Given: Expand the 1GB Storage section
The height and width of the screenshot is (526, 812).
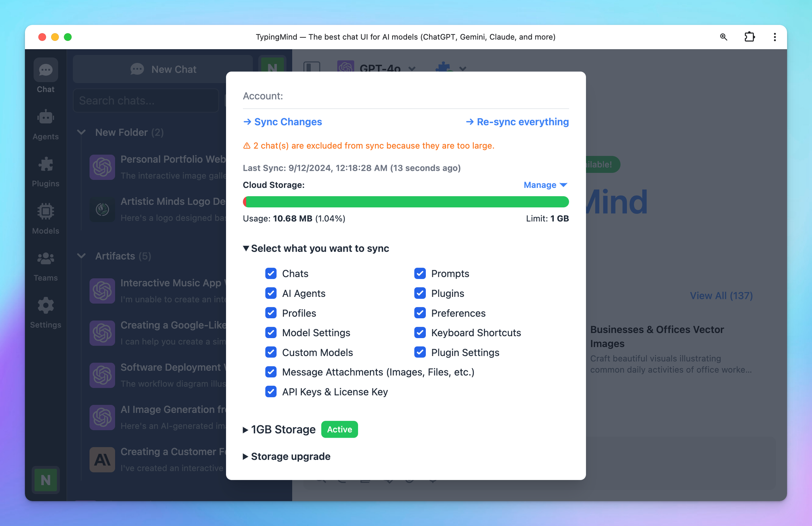Looking at the screenshot, I should pos(245,430).
